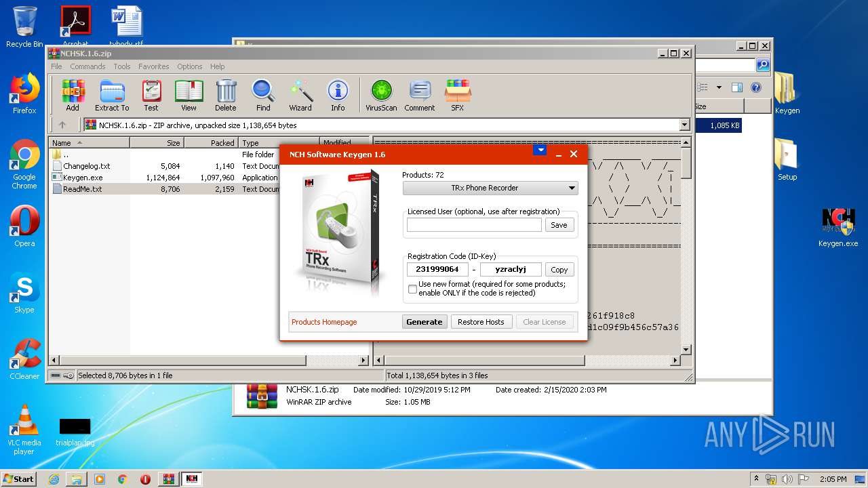
Task: Open VLC media player desktop icon
Action: tap(24, 430)
